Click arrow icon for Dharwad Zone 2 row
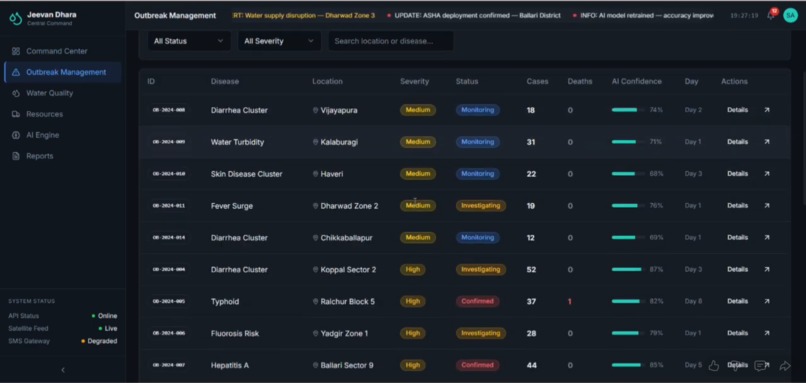The image size is (806, 383). point(767,206)
